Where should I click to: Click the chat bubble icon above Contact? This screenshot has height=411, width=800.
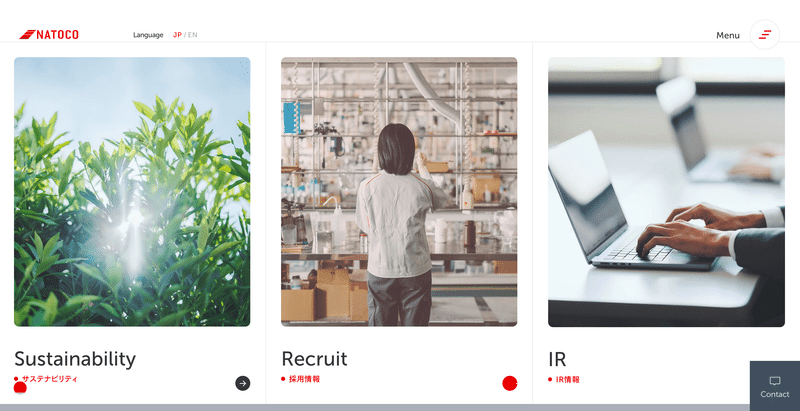774,381
